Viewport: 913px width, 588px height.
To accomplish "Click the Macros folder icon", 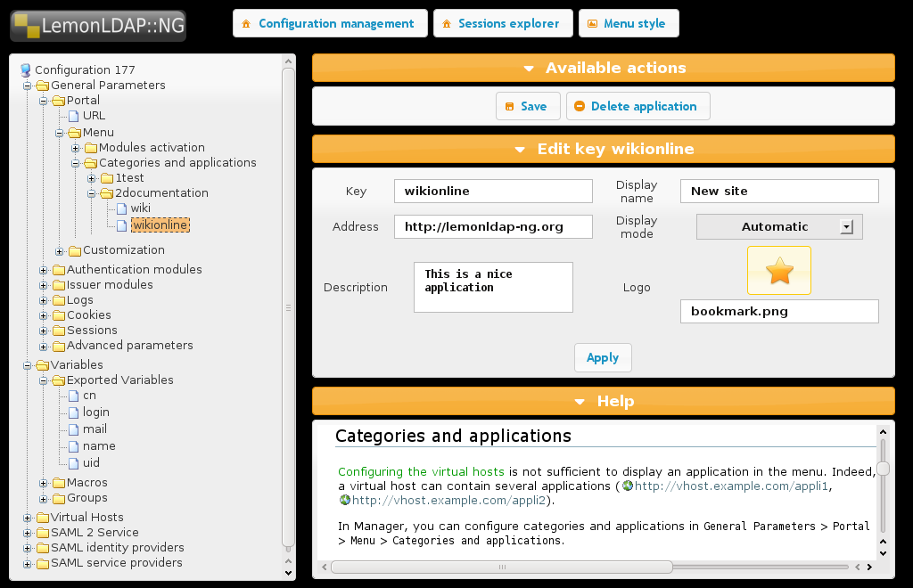I will [x=59, y=483].
